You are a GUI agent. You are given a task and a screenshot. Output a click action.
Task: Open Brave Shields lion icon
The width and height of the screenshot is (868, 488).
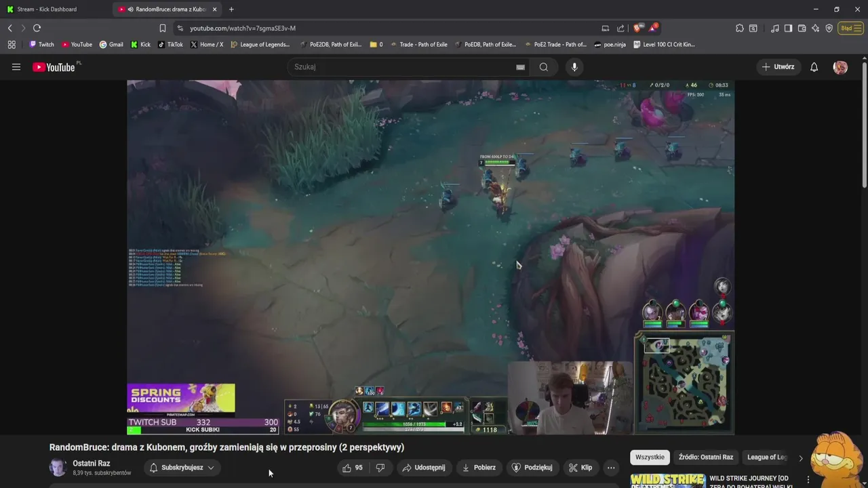[637, 28]
